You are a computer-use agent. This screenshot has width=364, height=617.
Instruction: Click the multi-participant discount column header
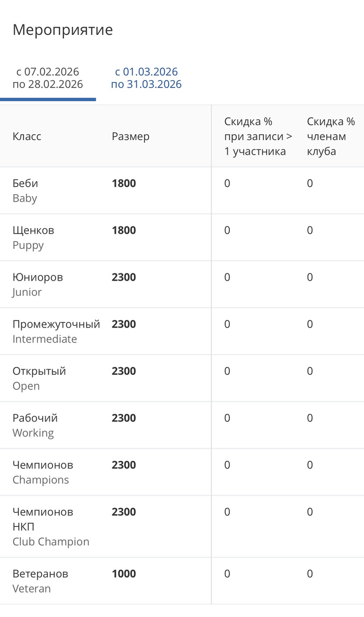point(258,136)
